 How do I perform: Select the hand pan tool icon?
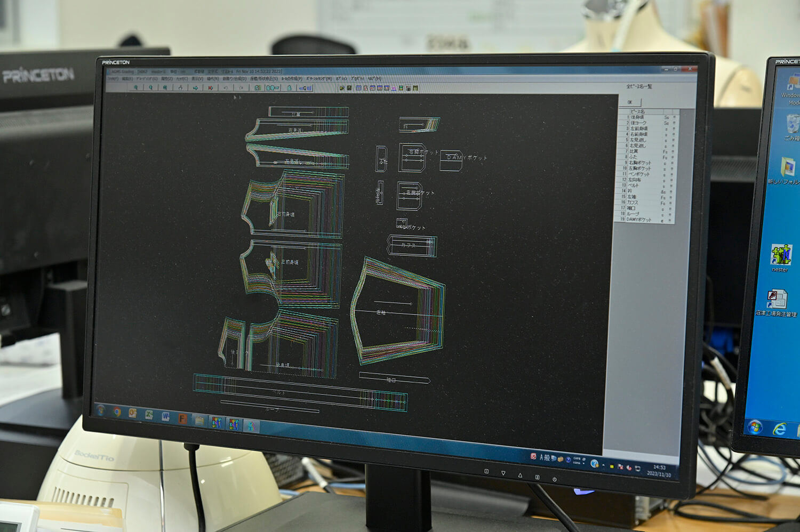(180, 87)
